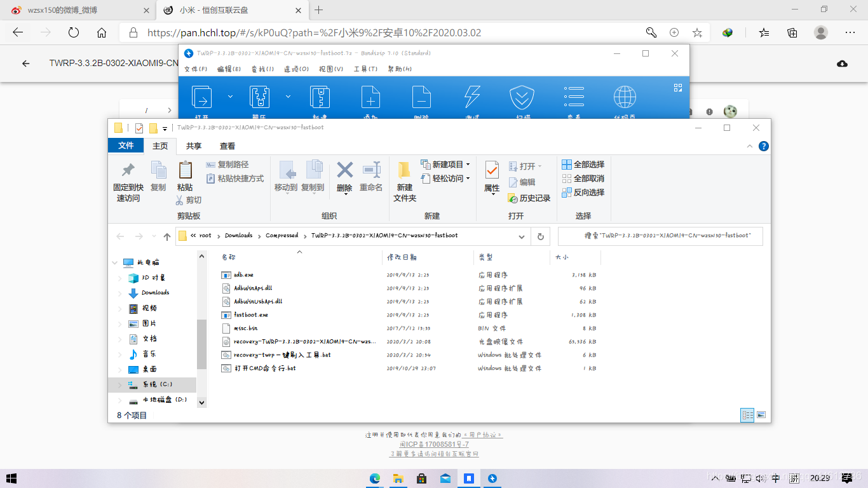Click Paste shortcut (粘贴快捷方式) button

coord(235,179)
